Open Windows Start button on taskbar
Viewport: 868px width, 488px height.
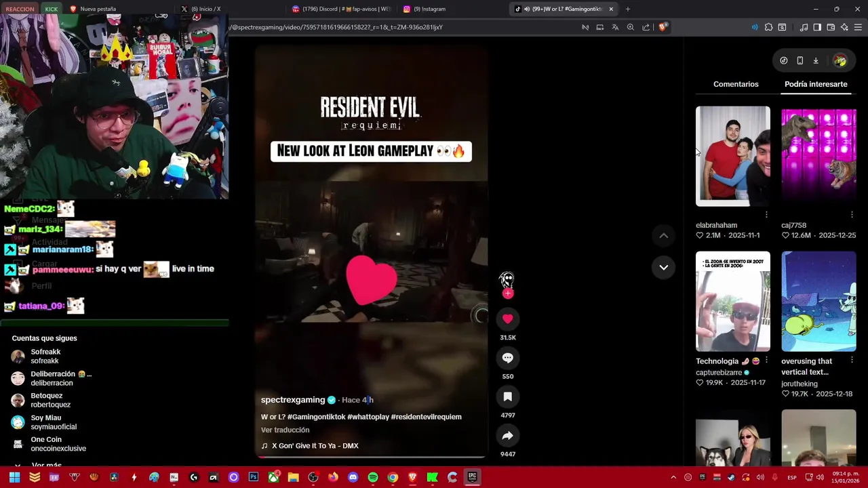click(x=14, y=477)
